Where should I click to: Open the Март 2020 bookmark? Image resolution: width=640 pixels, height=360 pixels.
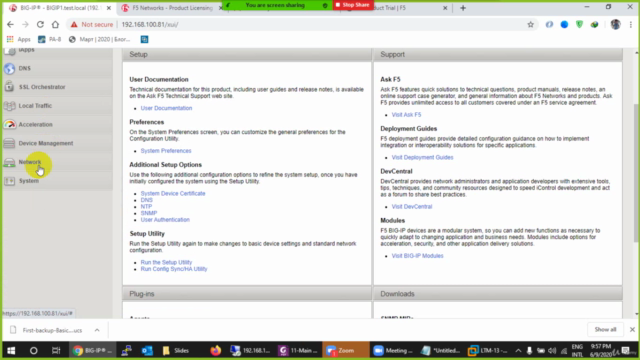tap(100, 39)
